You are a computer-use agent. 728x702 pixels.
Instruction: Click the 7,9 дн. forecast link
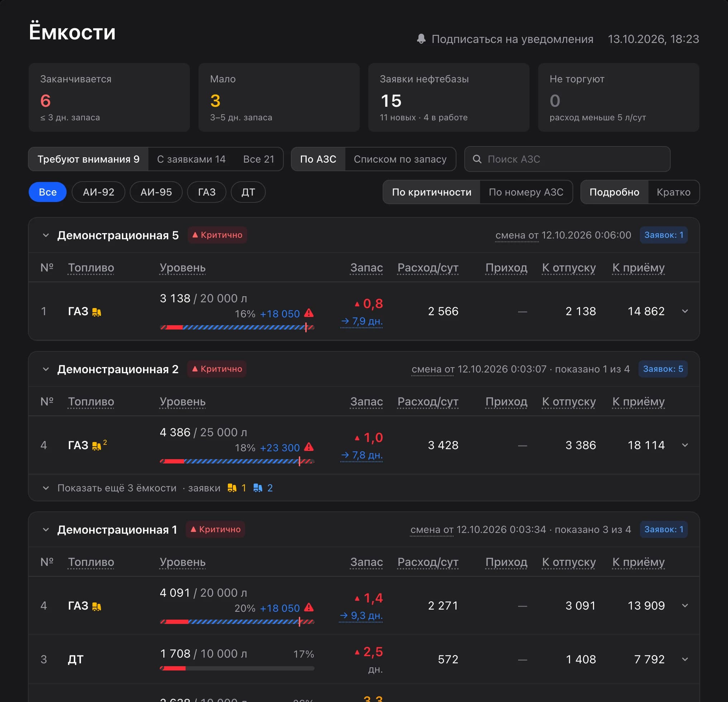(362, 321)
